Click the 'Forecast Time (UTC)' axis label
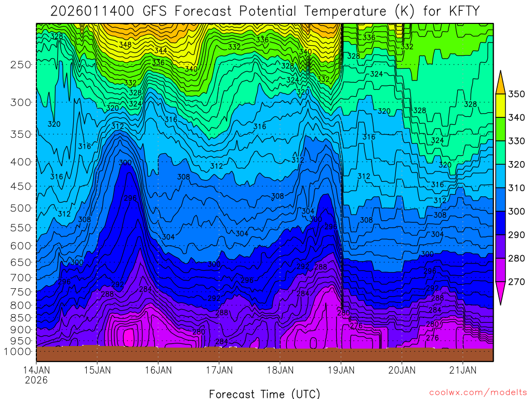Viewport: 532px width, 399px height. 264,394
